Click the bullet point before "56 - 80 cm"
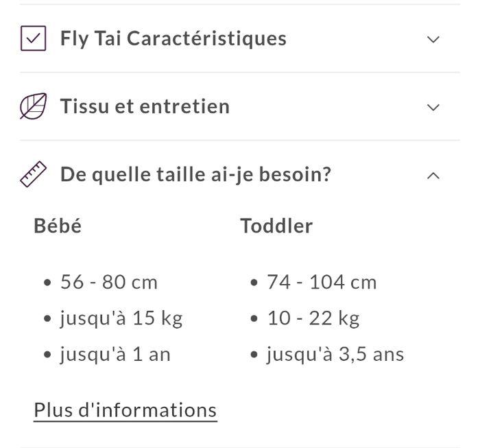This screenshot has height=448, width=480. pyautogui.click(x=47, y=283)
